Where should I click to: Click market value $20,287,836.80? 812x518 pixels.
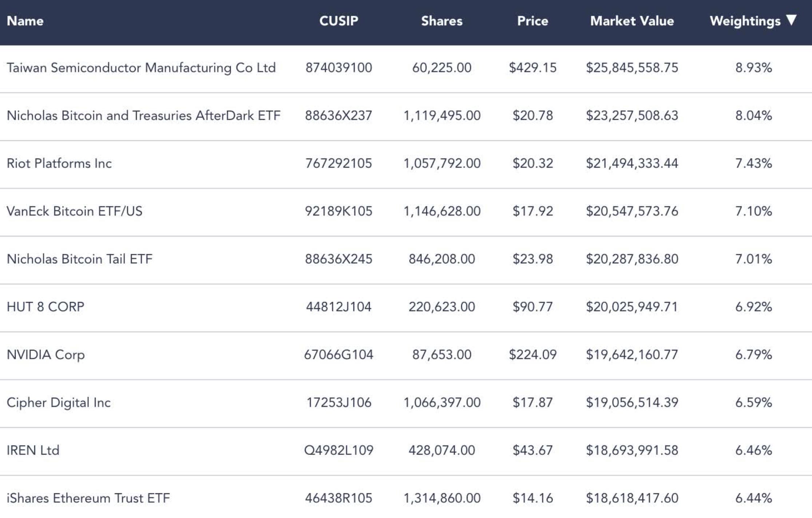click(x=632, y=259)
